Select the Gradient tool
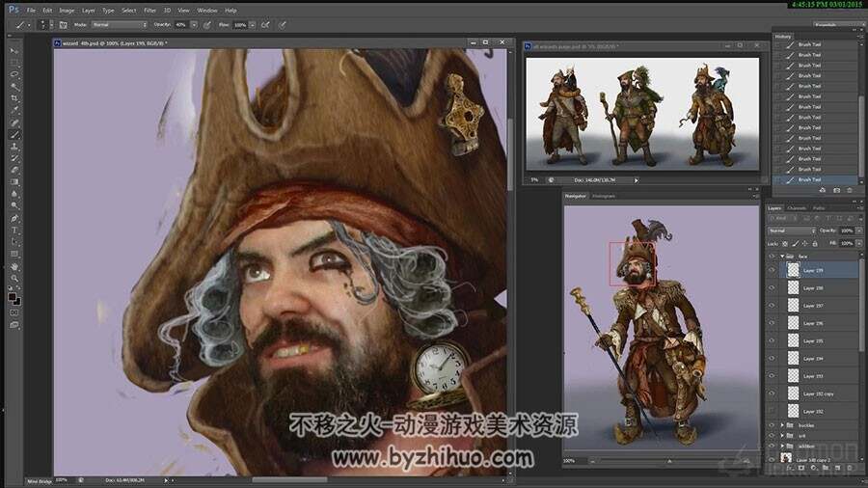 click(14, 182)
